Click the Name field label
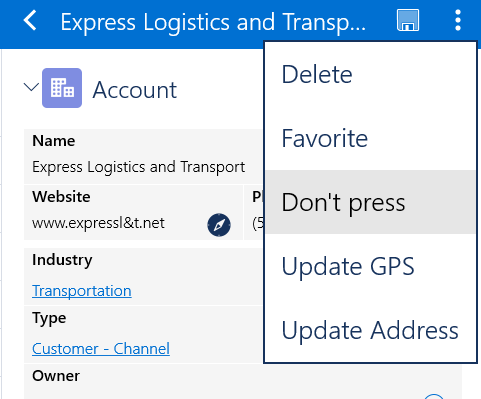Viewport: 481px width, 399px height. 54,141
